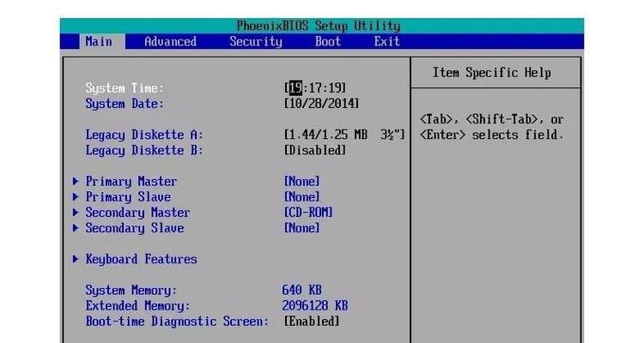Click the PhoenixBIOS Setup Utility title
Viewport: 644px width, 343px height.
(319, 26)
